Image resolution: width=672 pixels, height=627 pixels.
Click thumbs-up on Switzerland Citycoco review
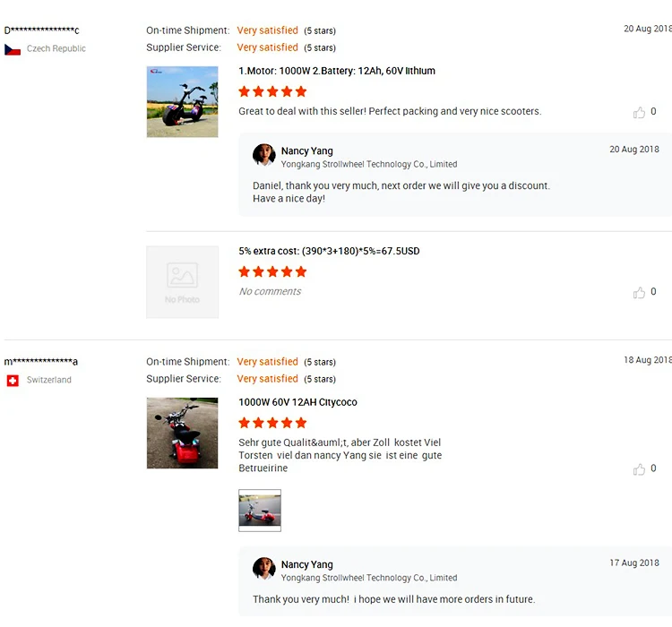pos(639,469)
